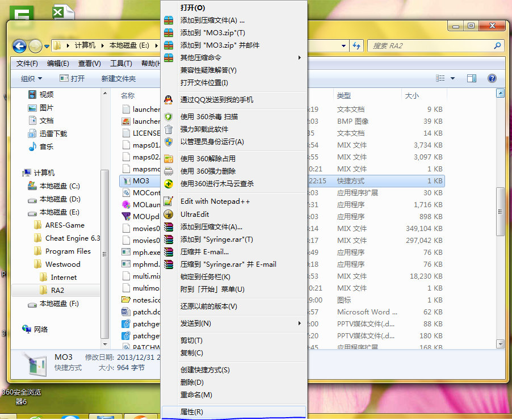Choose 附到「开始」菜单(U)
The width and height of the screenshot is (512, 420).
tap(212, 289)
